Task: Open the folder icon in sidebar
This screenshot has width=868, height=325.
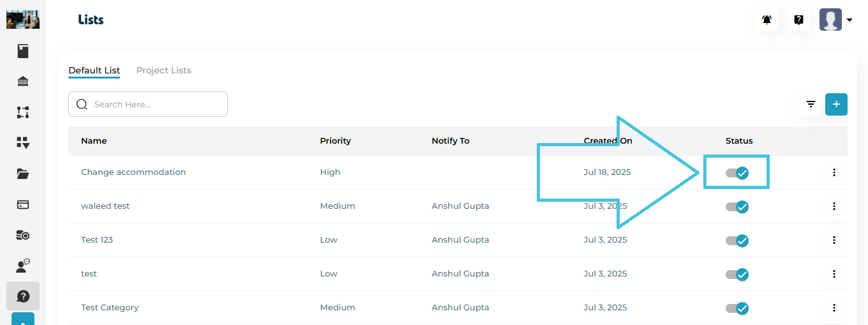Action: pyautogui.click(x=23, y=174)
